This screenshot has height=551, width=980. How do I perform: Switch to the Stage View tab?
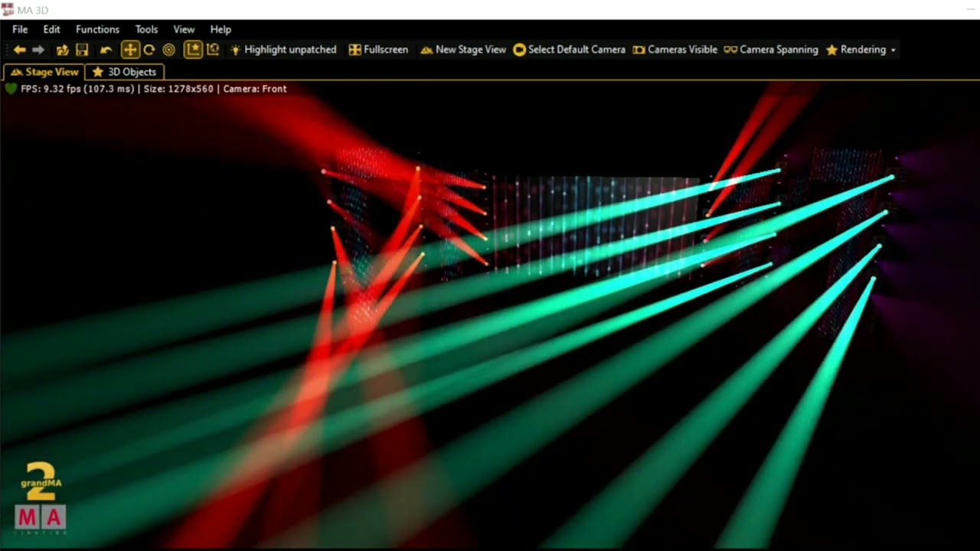44,72
